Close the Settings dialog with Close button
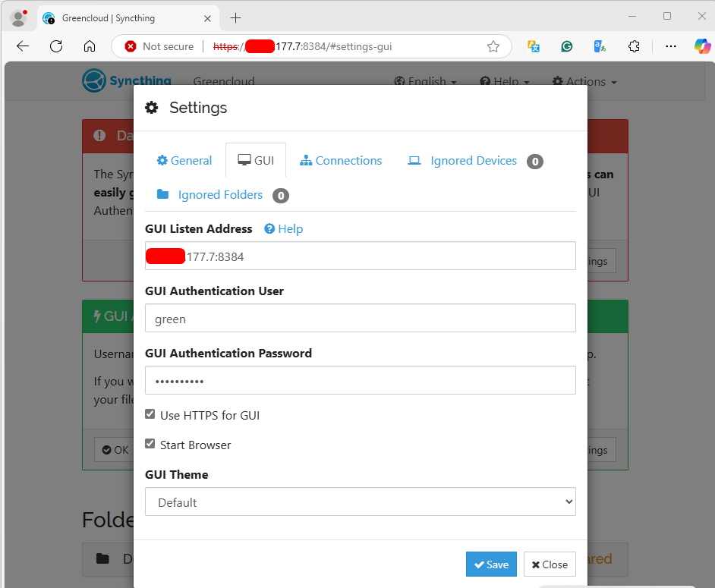Image resolution: width=715 pixels, height=588 pixels. click(x=550, y=564)
